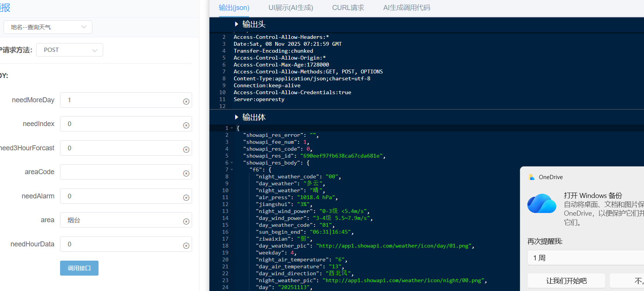Fold showapi_res_body at line 6 arrow

pyautogui.click(x=232, y=163)
